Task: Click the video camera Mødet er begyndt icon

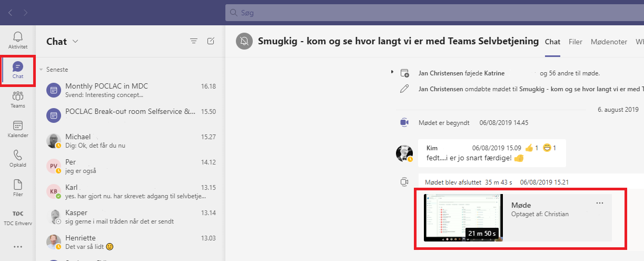Action: click(404, 122)
